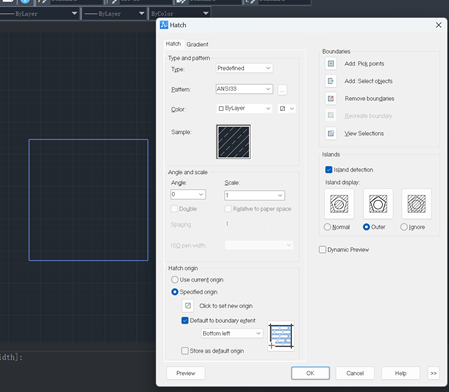Viewport: 449px width, 392px height.
Task: Click the View Selections icon
Action: [331, 133]
